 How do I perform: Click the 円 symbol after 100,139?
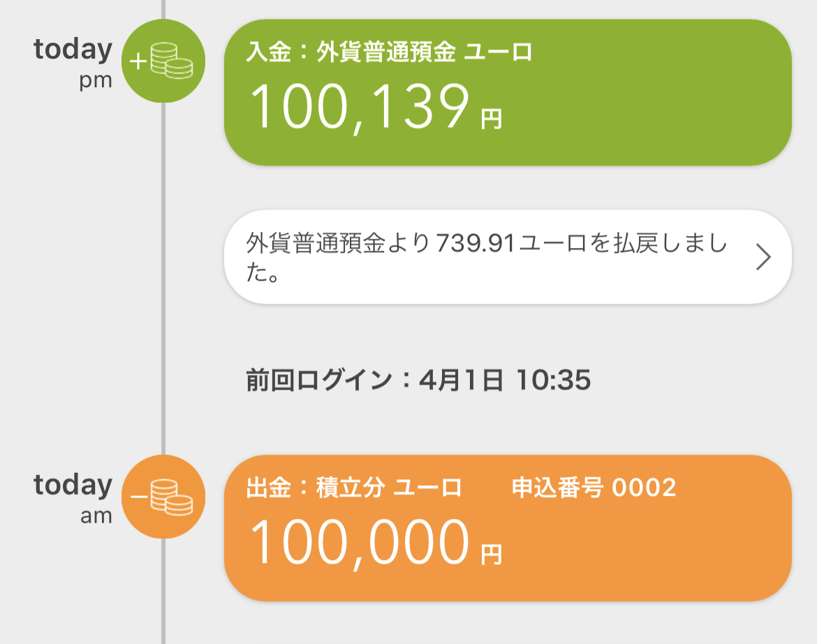click(x=491, y=119)
